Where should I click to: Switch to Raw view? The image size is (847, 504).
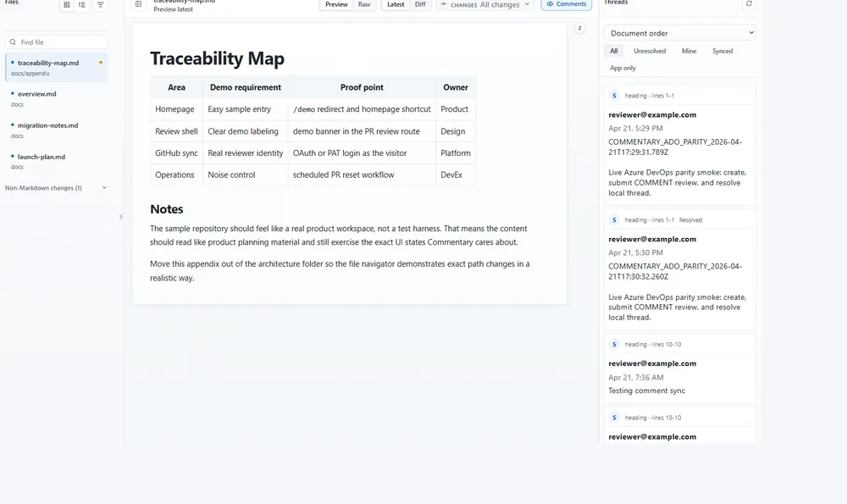click(364, 4)
